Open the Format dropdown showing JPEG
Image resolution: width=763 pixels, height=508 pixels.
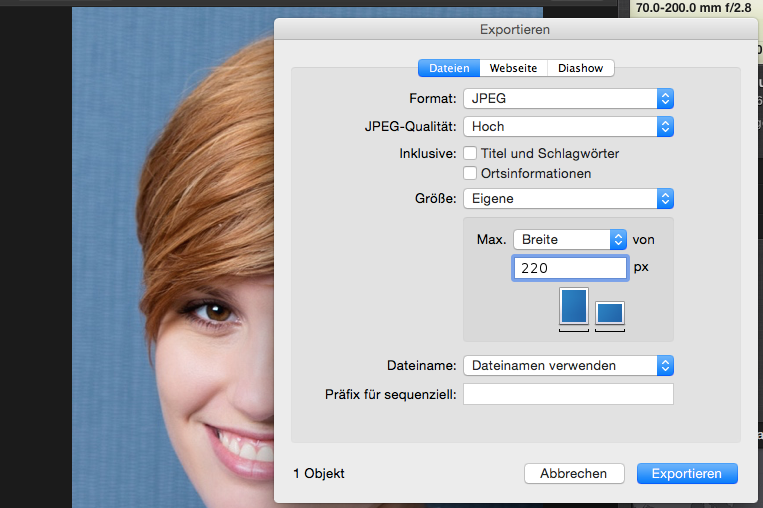pyautogui.click(x=568, y=99)
